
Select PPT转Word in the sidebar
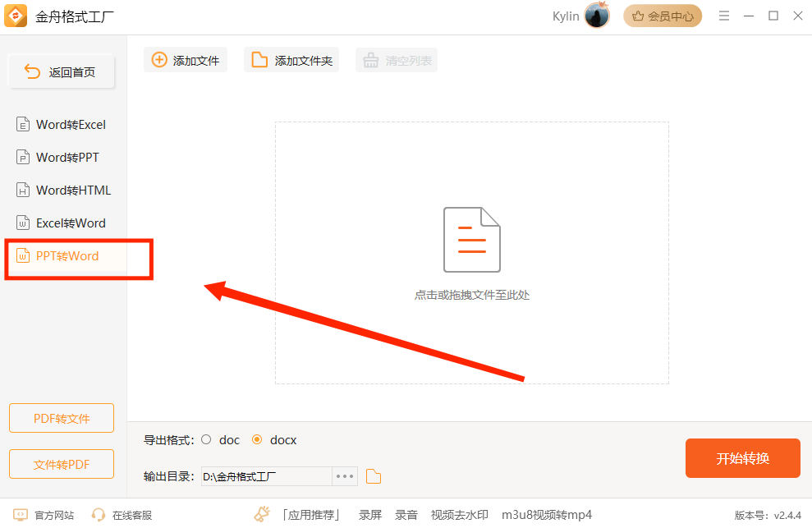point(65,256)
